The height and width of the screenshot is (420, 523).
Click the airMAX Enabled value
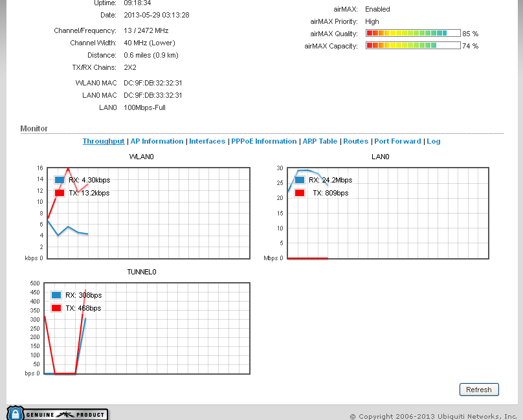click(x=377, y=9)
